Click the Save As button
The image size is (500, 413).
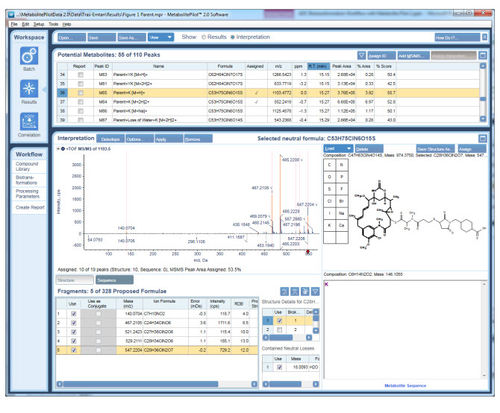(x=132, y=37)
